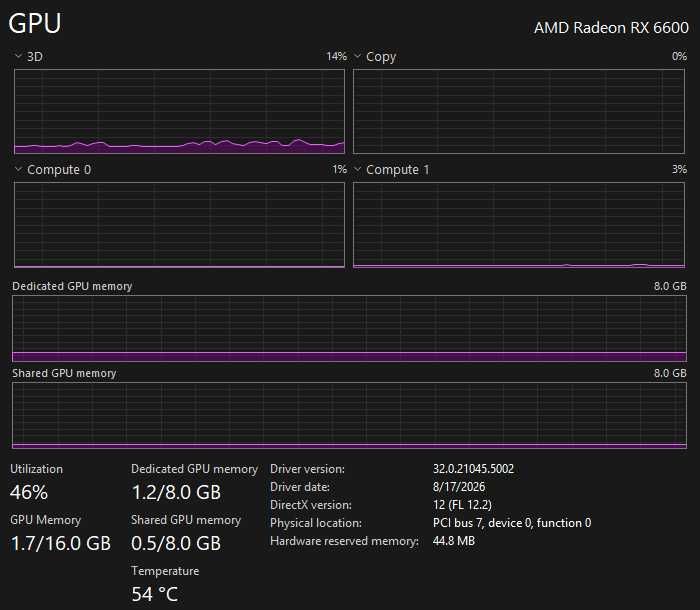Select the AMD Radeon RX 6600 label
The image size is (700, 610).
[611, 28]
